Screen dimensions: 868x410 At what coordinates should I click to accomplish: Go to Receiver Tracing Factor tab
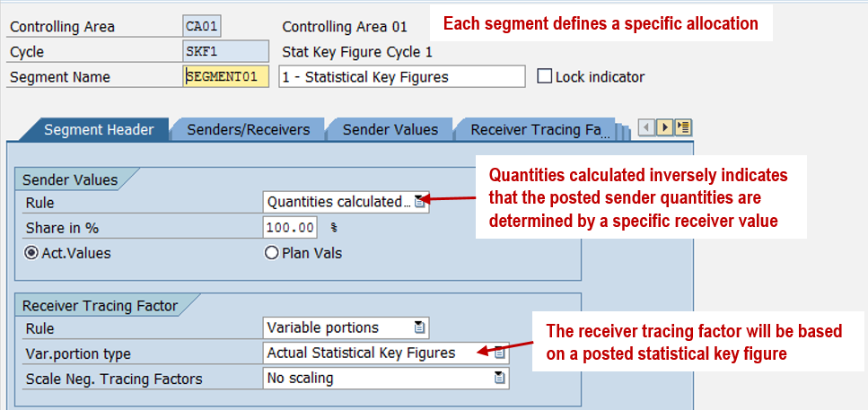539,130
